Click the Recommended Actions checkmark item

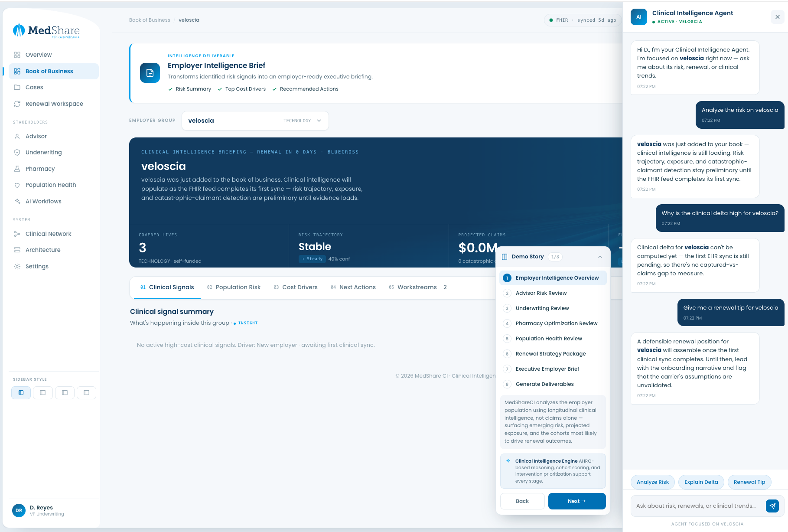(x=306, y=89)
